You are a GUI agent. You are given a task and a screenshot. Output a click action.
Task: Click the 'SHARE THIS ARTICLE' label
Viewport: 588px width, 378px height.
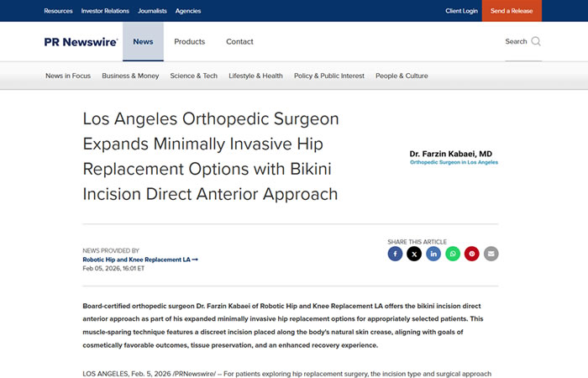coord(417,242)
